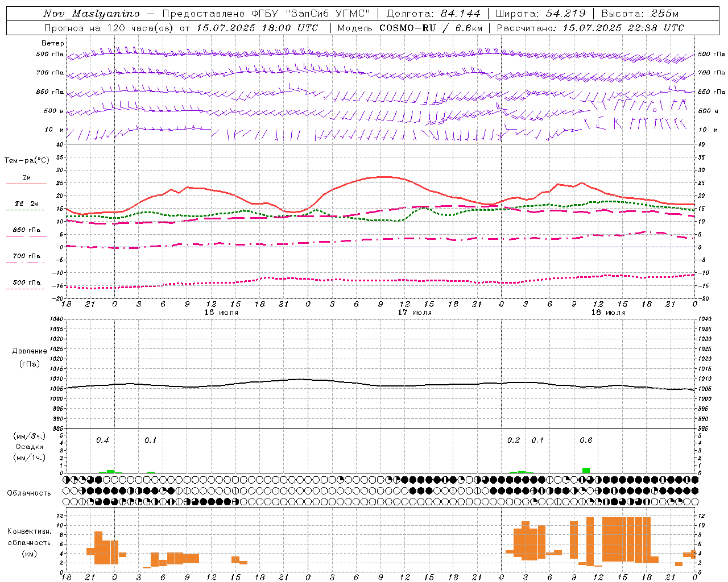The height and width of the screenshot is (582, 728).
Task: Click the (км) unit under convective cloudiness
Action: coord(29,553)
